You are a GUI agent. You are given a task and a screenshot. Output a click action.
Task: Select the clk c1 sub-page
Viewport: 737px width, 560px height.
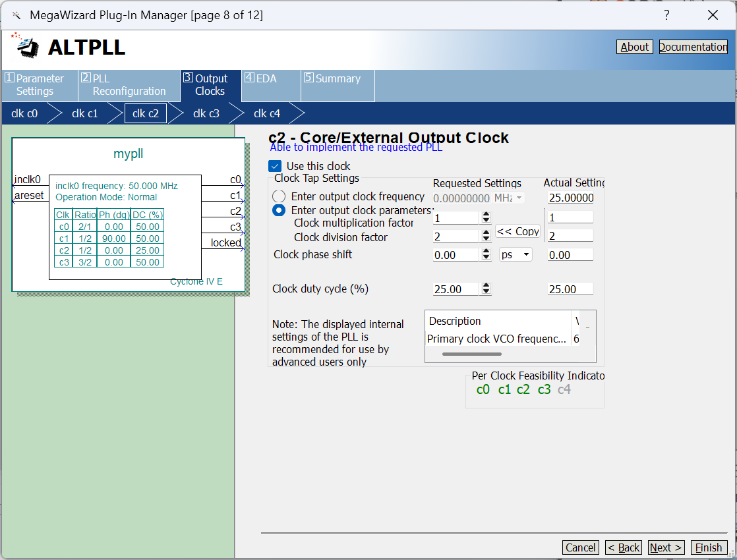85,114
